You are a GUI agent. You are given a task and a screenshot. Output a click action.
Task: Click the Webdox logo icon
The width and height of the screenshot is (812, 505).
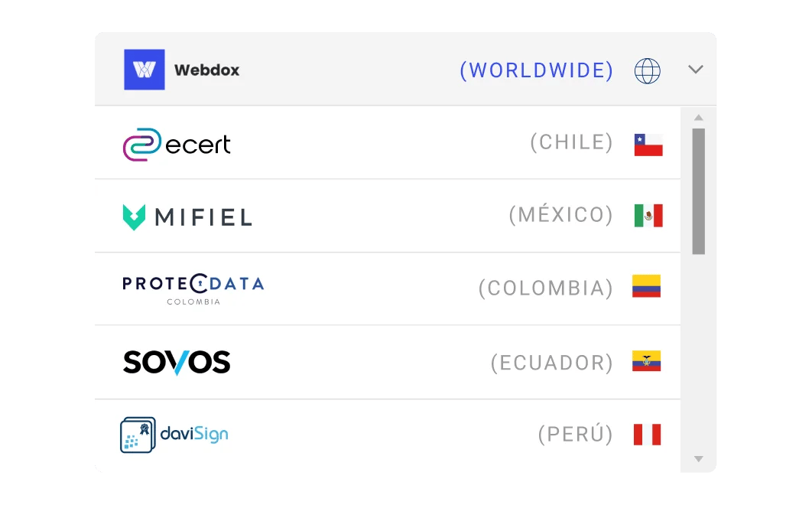click(145, 70)
